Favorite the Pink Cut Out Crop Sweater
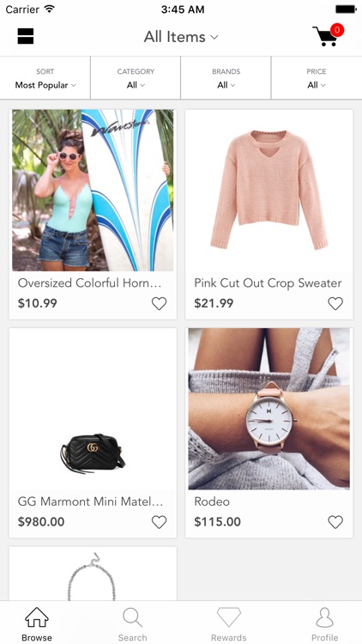Image resolution: width=362 pixels, height=644 pixels. tap(335, 303)
